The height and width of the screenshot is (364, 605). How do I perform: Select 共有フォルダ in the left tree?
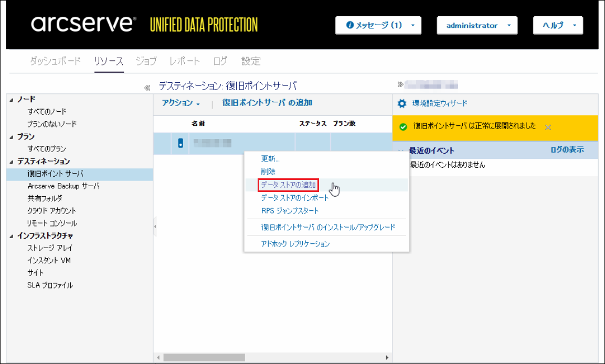pos(45,198)
